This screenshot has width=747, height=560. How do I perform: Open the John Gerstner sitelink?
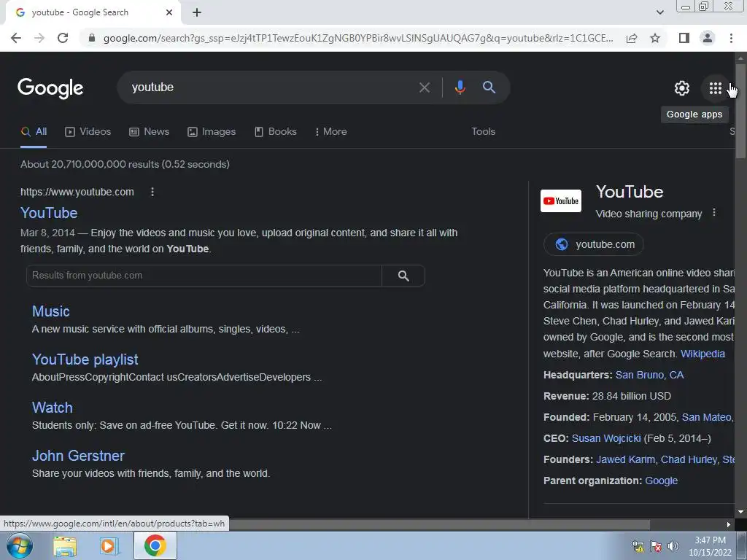(x=78, y=456)
